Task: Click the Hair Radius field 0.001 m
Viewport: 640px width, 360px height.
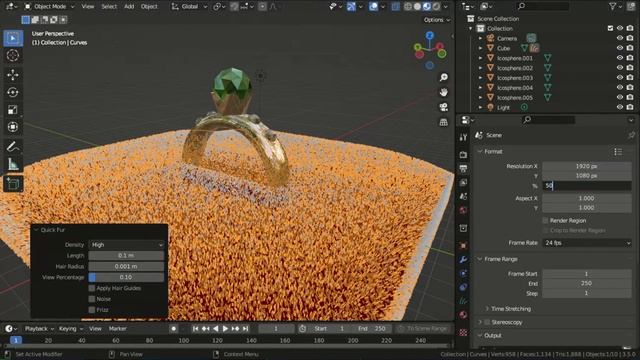Action: click(x=127, y=266)
